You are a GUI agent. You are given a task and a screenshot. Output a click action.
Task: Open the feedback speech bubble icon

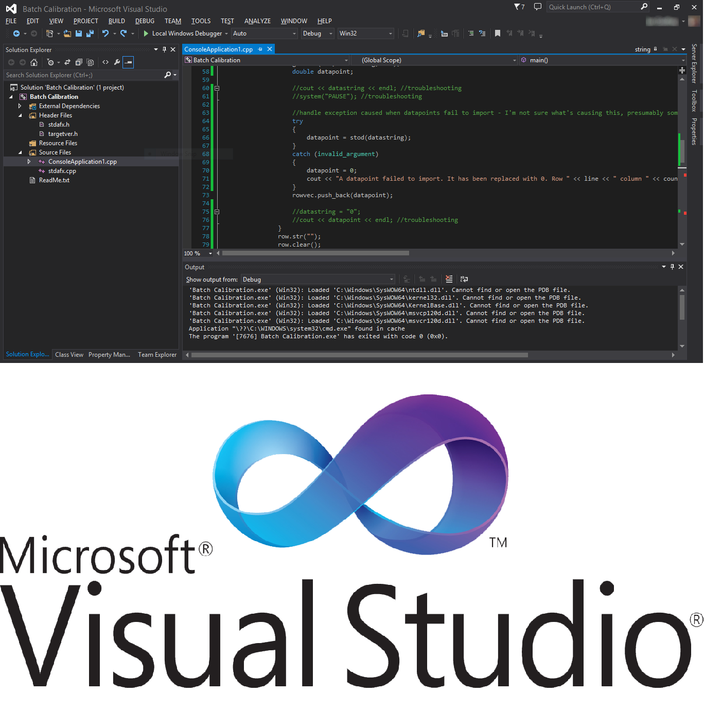pyautogui.click(x=538, y=7)
